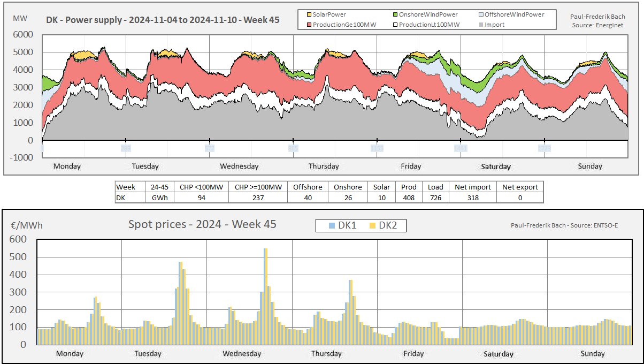This screenshot has height=364, width=644.
Task: Click the Net export header cell
Action: pyautogui.click(x=519, y=187)
